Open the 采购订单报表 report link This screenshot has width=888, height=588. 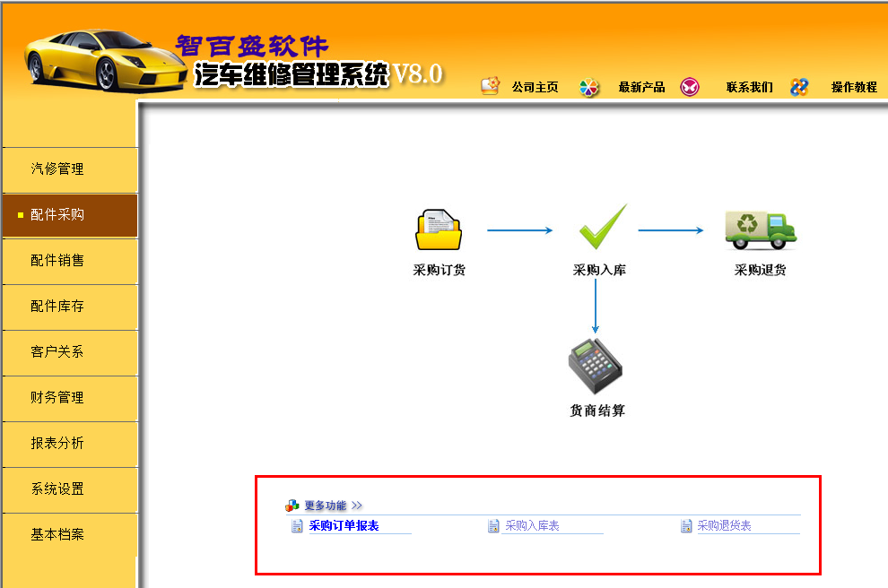344,526
